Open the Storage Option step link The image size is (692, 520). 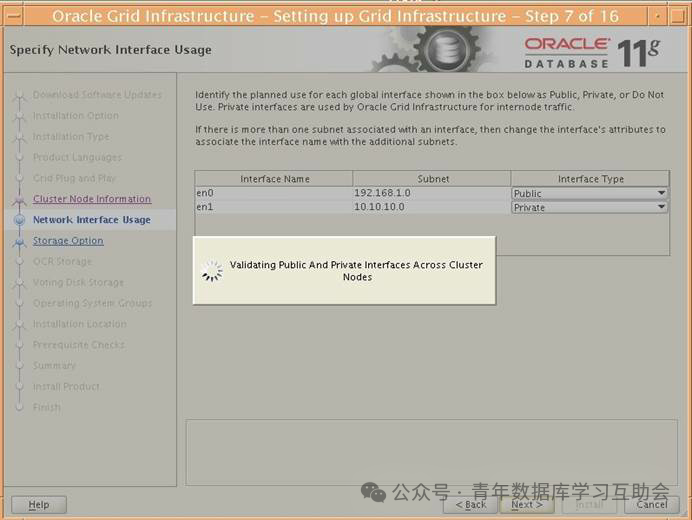click(68, 241)
